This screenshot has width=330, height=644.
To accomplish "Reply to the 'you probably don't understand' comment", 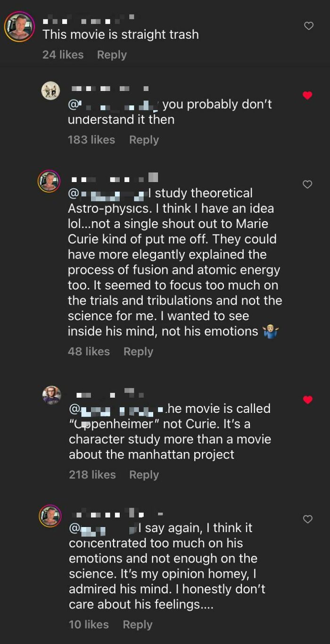I will (x=144, y=140).
